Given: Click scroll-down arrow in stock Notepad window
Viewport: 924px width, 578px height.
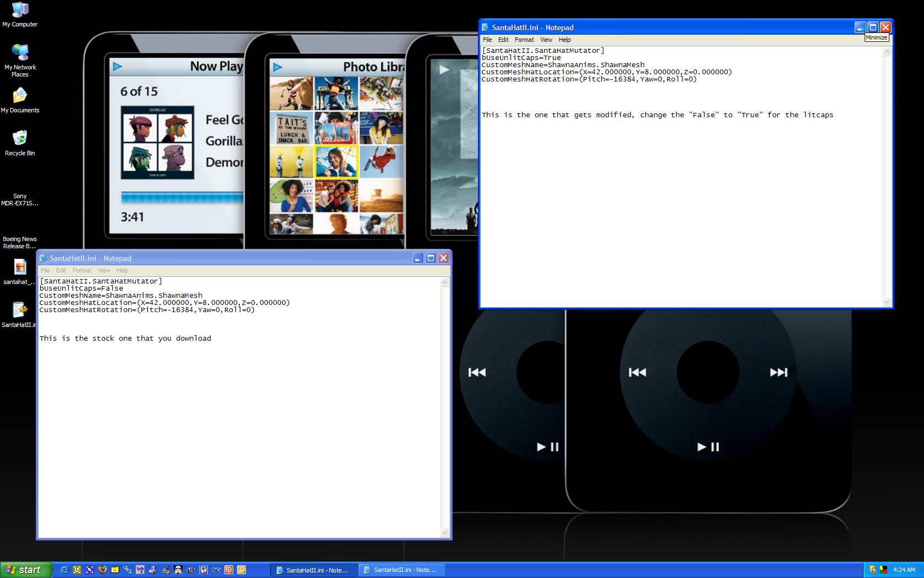Looking at the screenshot, I should (x=445, y=532).
